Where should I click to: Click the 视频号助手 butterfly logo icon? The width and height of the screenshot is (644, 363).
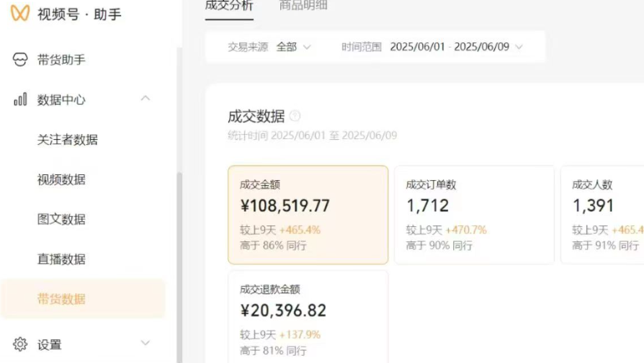[x=19, y=14]
